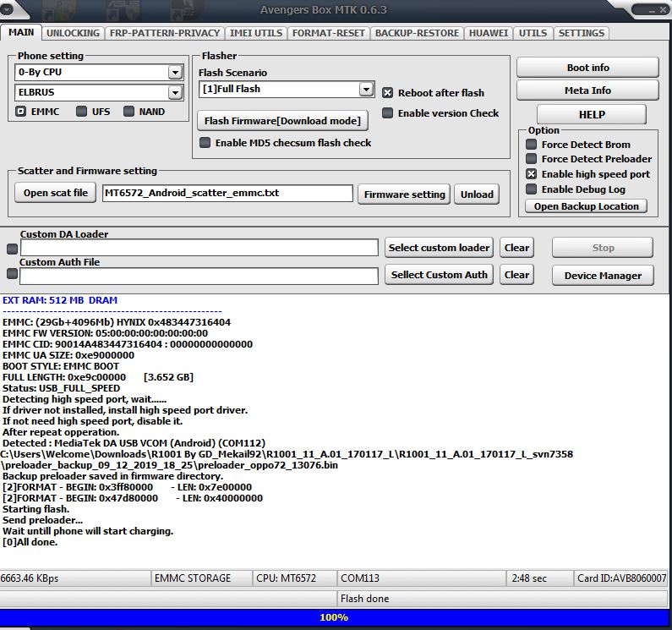
Task: Open the HUAWEI tab
Action: pyautogui.click(x=488, y=33)
